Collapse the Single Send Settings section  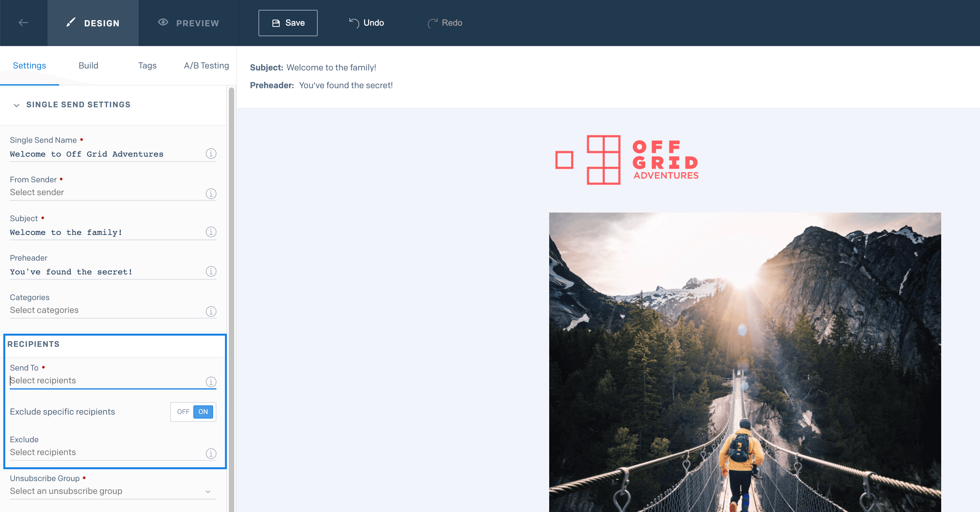(16, 105)
